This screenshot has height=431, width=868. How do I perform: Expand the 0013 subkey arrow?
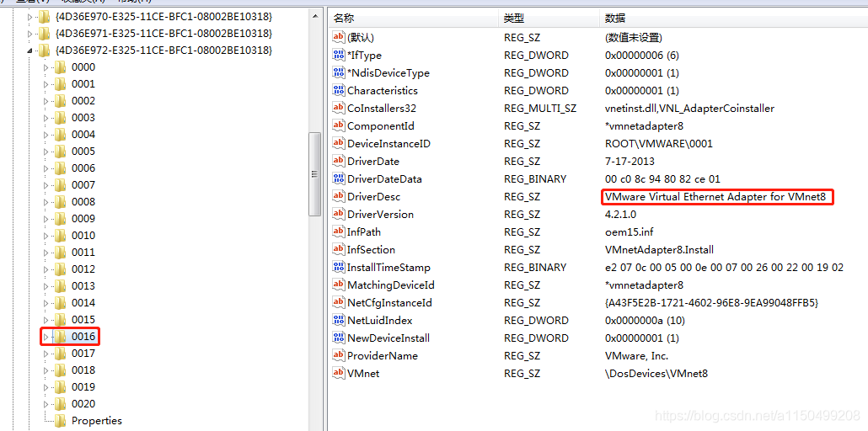[46, 286]
